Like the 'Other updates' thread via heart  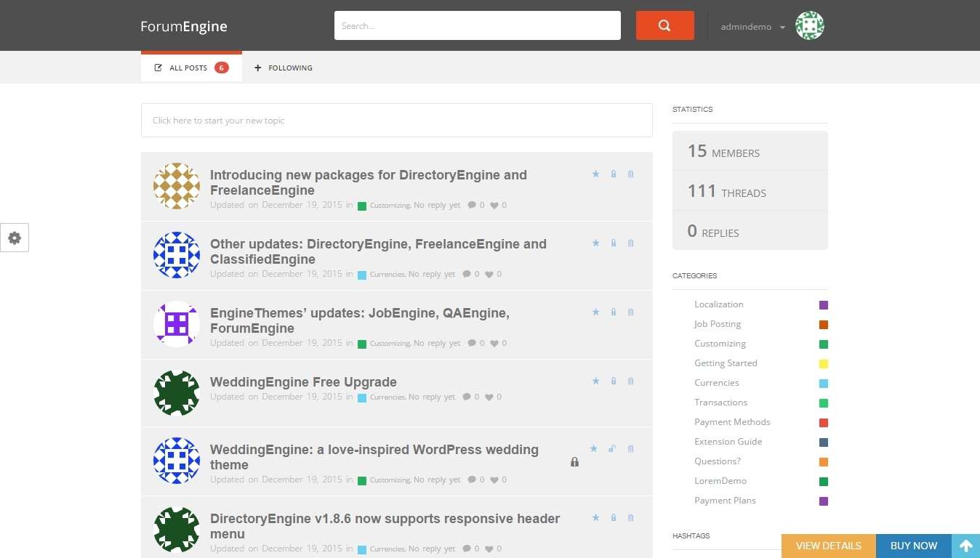(x=489, y=275)
